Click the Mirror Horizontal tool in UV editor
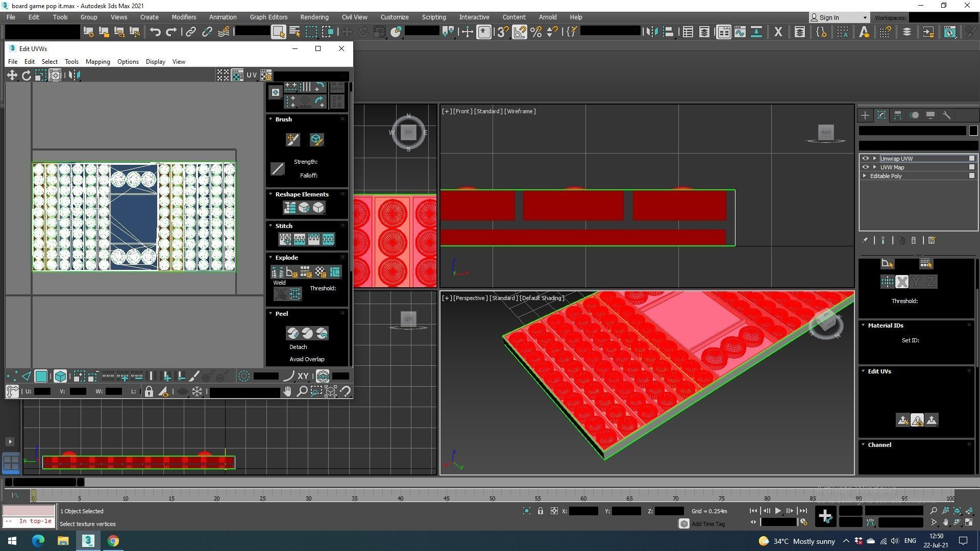The height and width of the screenshot is (551, 980). [x=74, y=76]
